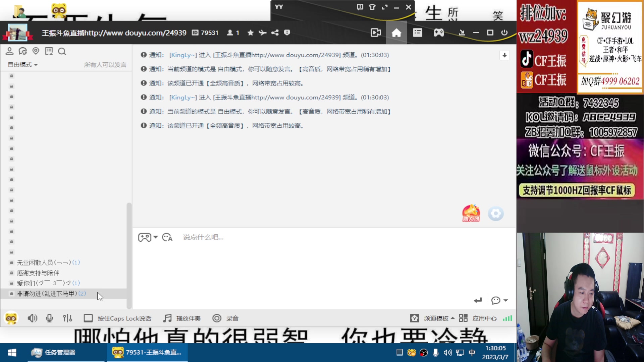
Task: Switch to 任务管理器 on taskbar
Action: [x=66, y=353]
